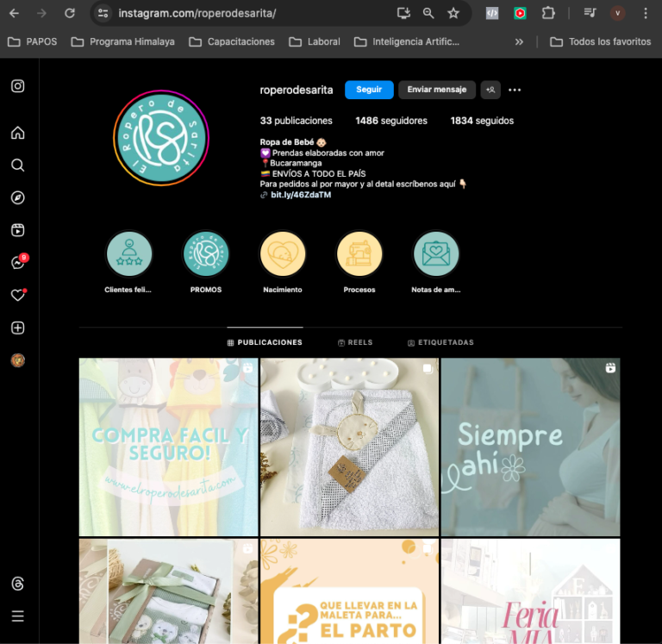
Task: Click the red play extension icon
Action: 520,14
